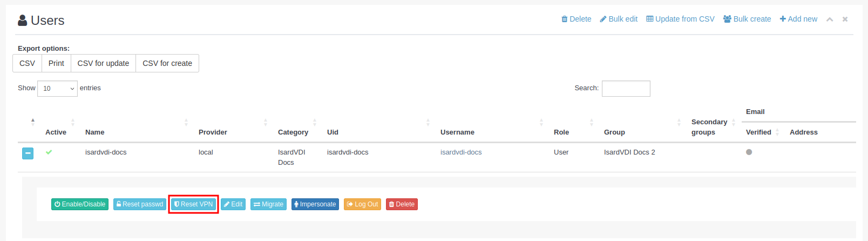Viewport: 868px width, 241px height.
Task: Click inside the Search input field
Action: click(x=626, y=89)
